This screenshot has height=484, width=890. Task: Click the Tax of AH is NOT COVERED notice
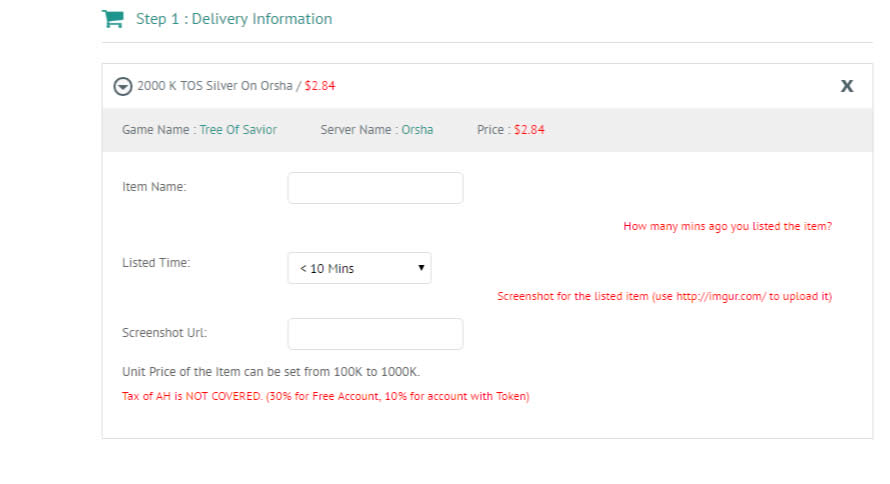point(326,396)
